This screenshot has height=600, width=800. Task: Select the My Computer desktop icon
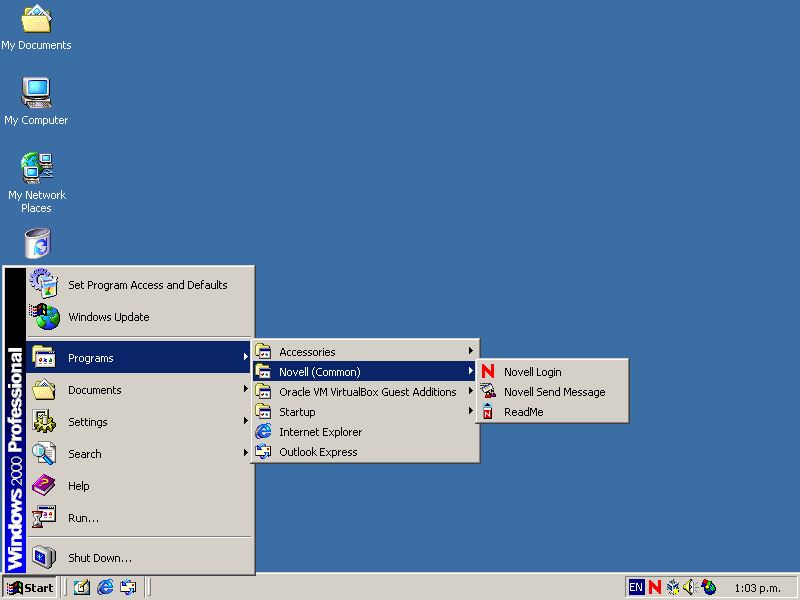click(36, 102)
